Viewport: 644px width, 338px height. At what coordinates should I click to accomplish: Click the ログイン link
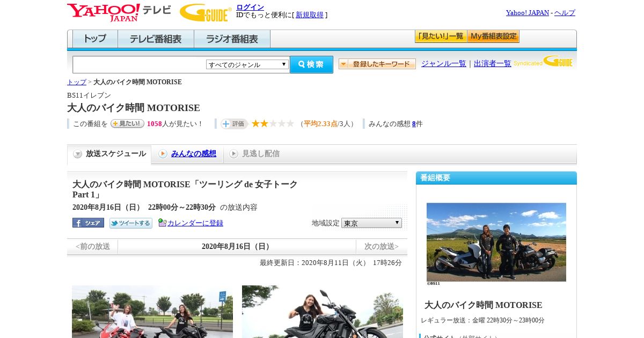(x=250, y=7)
